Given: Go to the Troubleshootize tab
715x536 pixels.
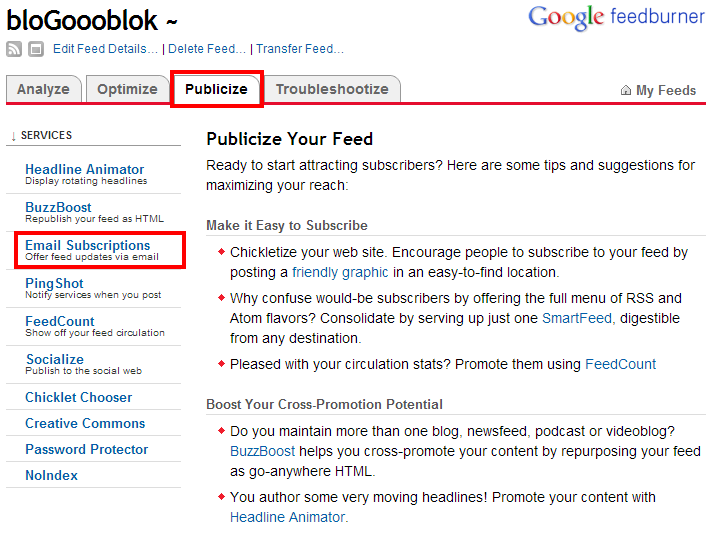Looking at the screenshot, I should 332,89.
